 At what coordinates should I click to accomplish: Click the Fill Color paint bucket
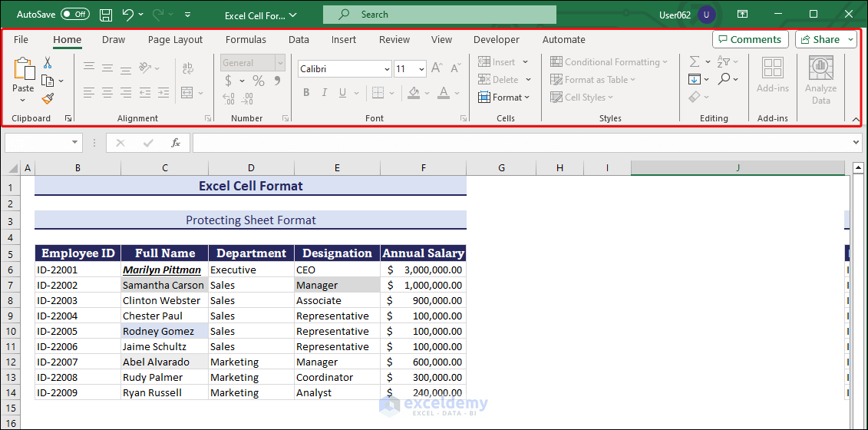(414, 93)
